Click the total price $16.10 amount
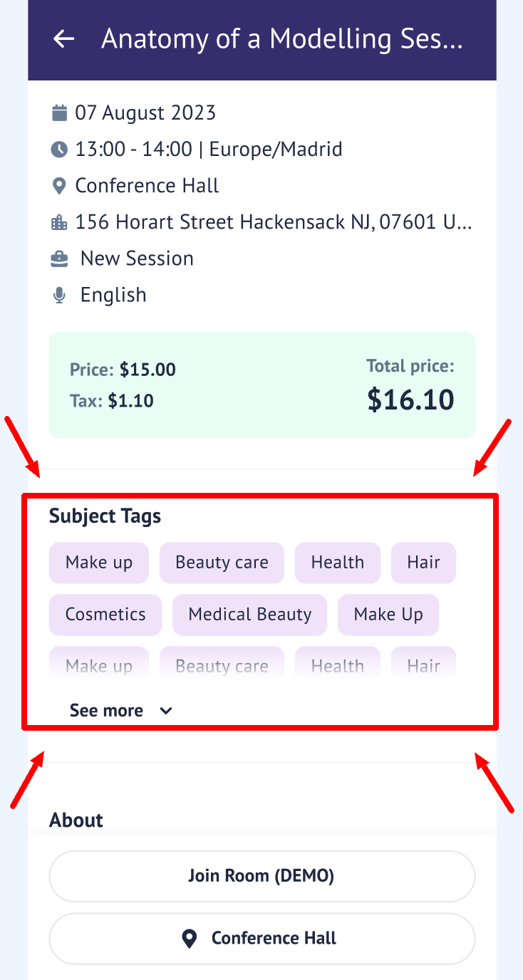This screenshot has height=980, width=523. coord(410,400)
